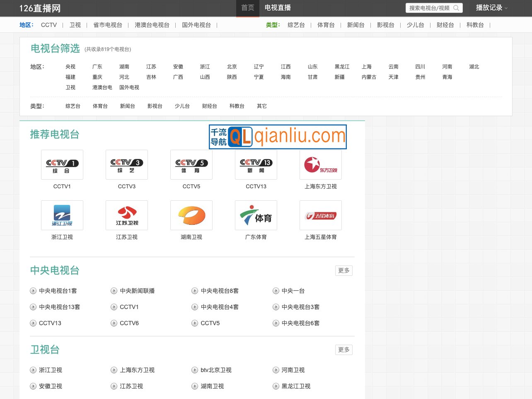This screenshot has height=399, width=532.
Task: Click the CCTV13 news channel logo
Action: click(256, 164)
